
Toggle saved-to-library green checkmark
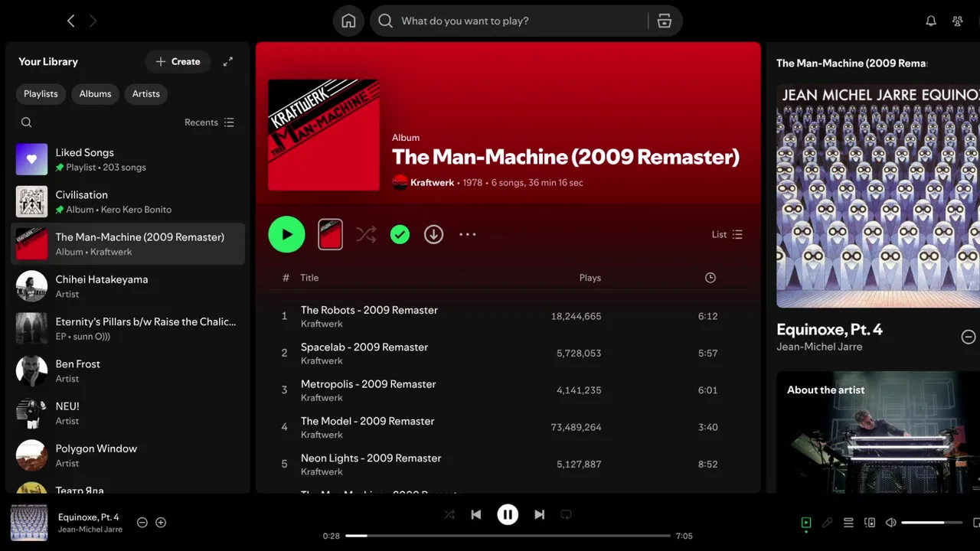coord(400,235)
